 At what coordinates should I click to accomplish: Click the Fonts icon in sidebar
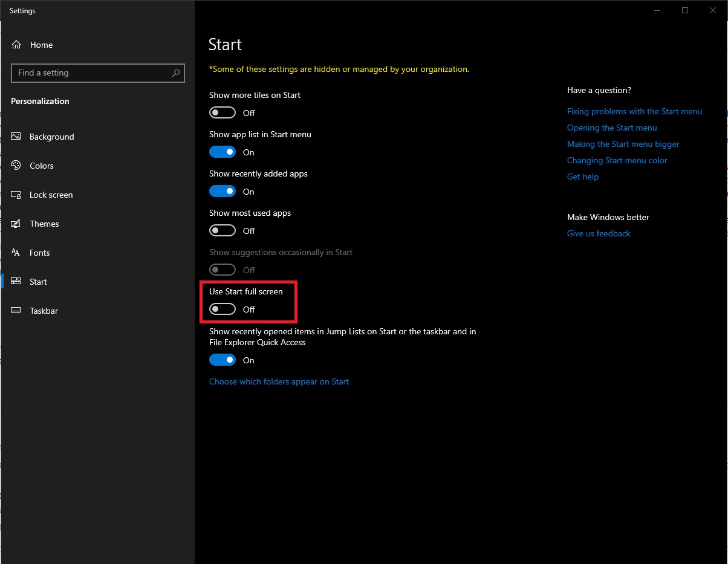16,253
